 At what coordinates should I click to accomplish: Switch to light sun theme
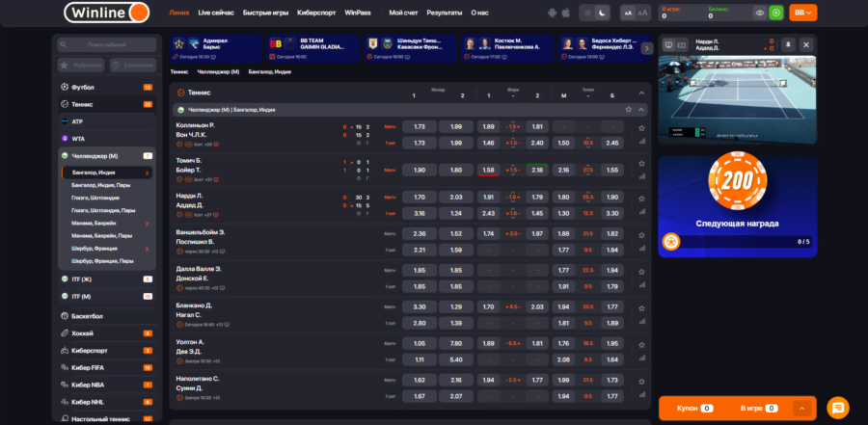pos(589,13)
